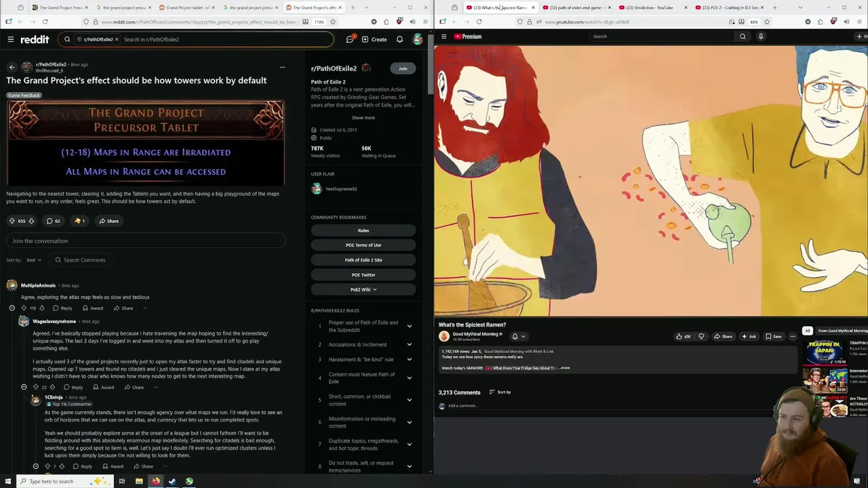
Task: Open the post's 63 comments
Action: tap(53, 221)
